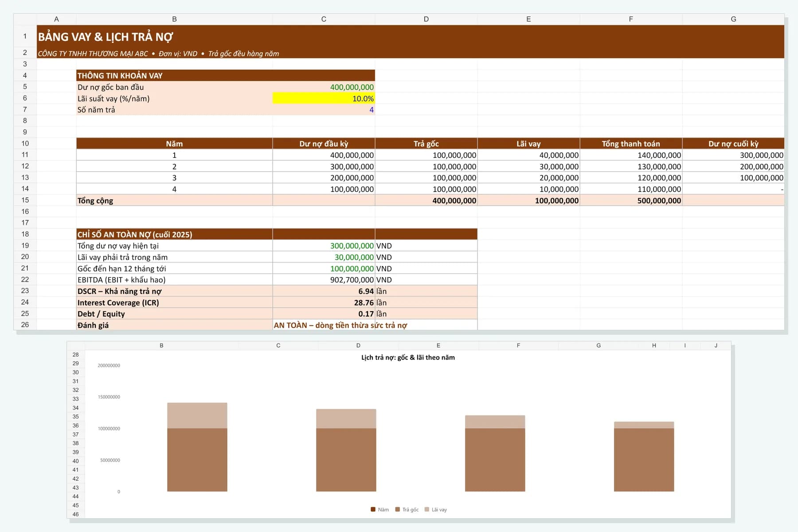The width and height of the screenshot is (798, 532).
Task: Select the Lãi vay table header cell
Action: 528,144
